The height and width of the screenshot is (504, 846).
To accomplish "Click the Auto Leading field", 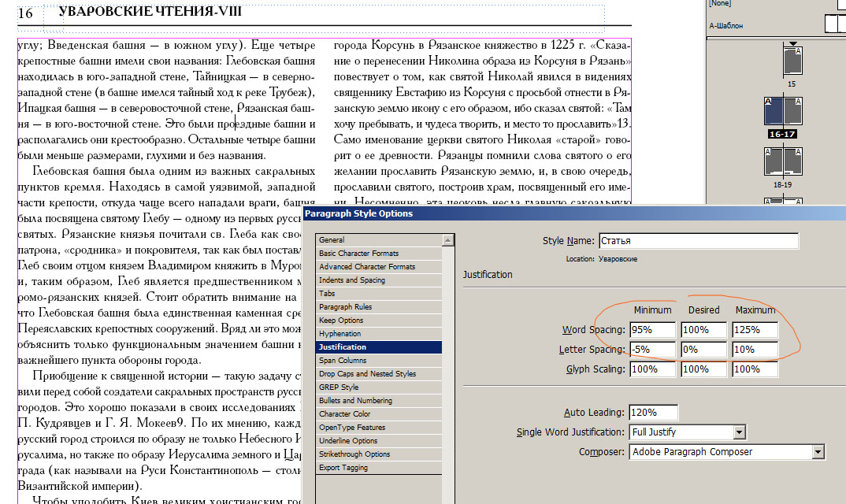I will (x=653, y=413).
